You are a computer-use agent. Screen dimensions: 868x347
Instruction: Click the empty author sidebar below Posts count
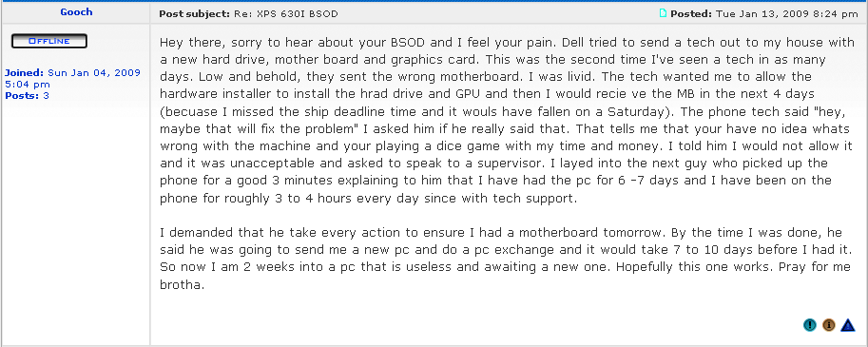click(75, 222)
